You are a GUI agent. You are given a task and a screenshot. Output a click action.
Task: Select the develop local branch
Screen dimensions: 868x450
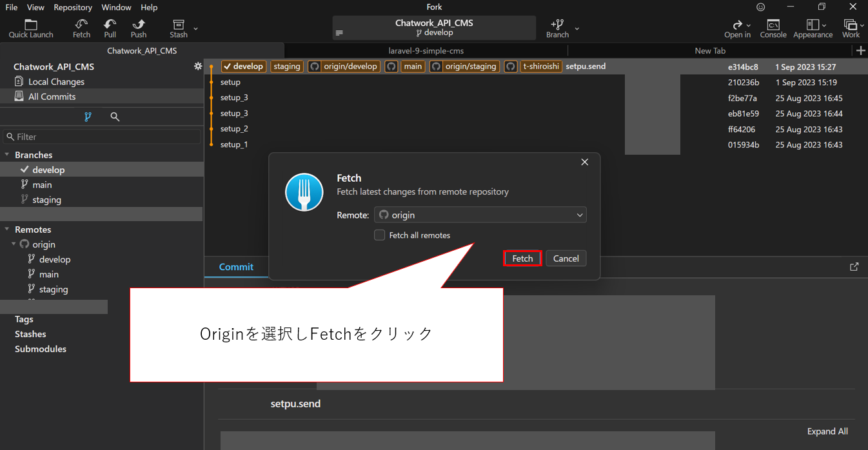point(102,170)
